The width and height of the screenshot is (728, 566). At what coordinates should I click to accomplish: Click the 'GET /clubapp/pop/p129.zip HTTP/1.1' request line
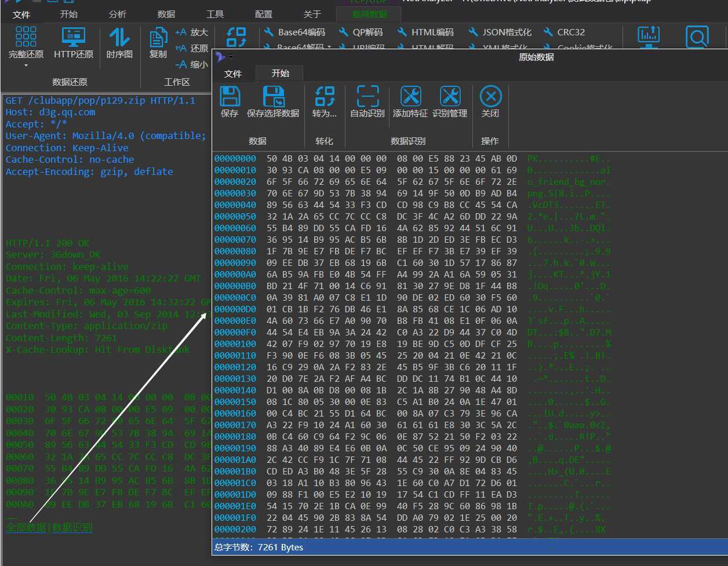click(100, 100)
